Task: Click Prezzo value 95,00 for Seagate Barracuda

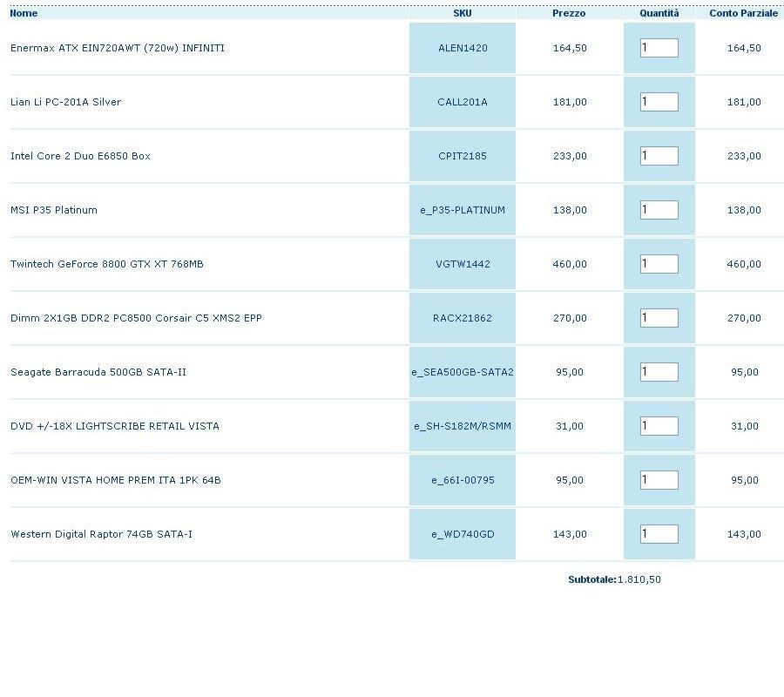Action: pos(570,372)
